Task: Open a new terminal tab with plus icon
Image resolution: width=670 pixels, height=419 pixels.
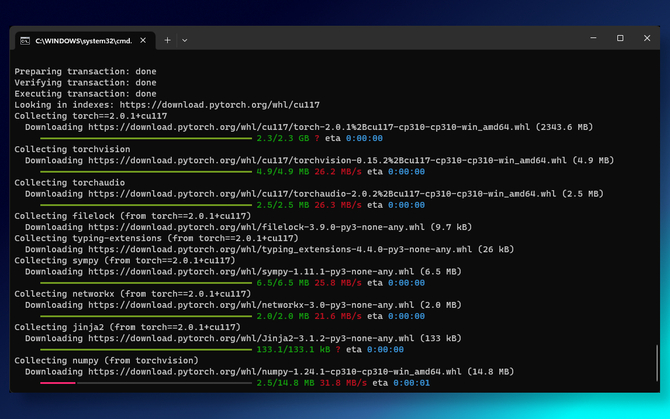Action: 168,40
